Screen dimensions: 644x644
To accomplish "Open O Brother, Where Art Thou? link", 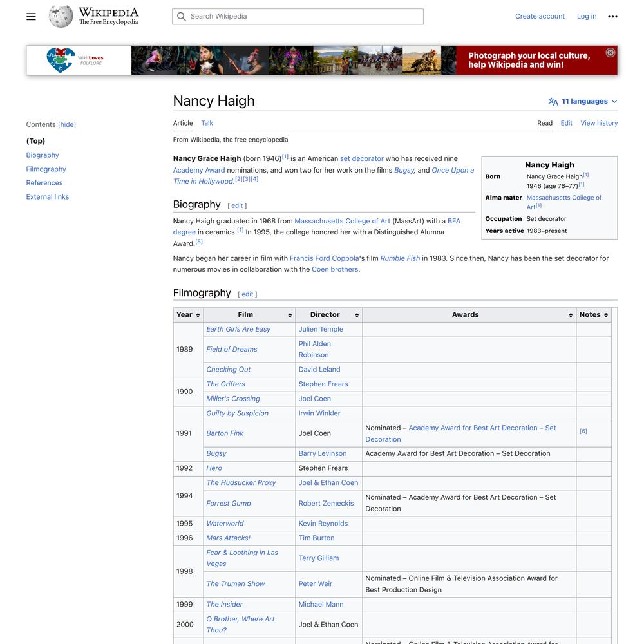I will [240, 624].
